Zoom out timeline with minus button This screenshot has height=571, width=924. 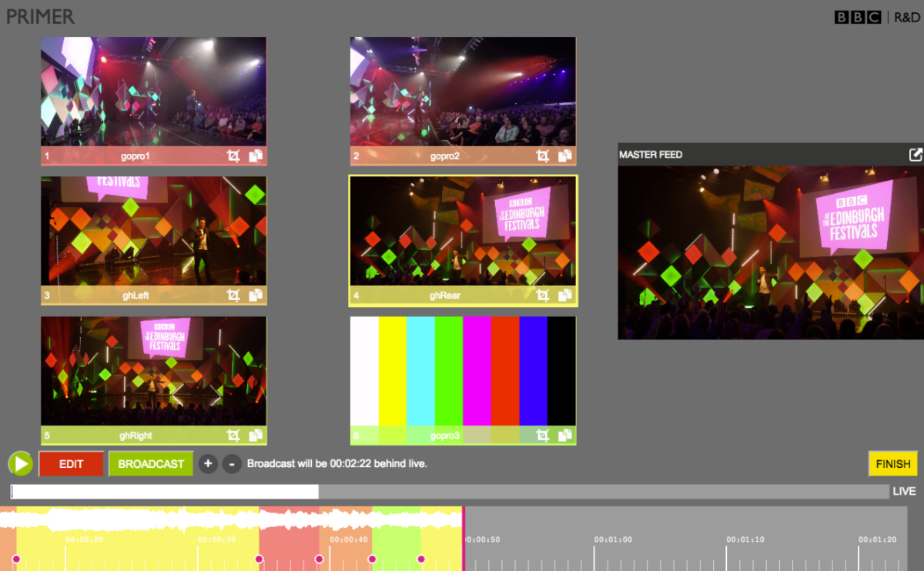click(231, 464)
